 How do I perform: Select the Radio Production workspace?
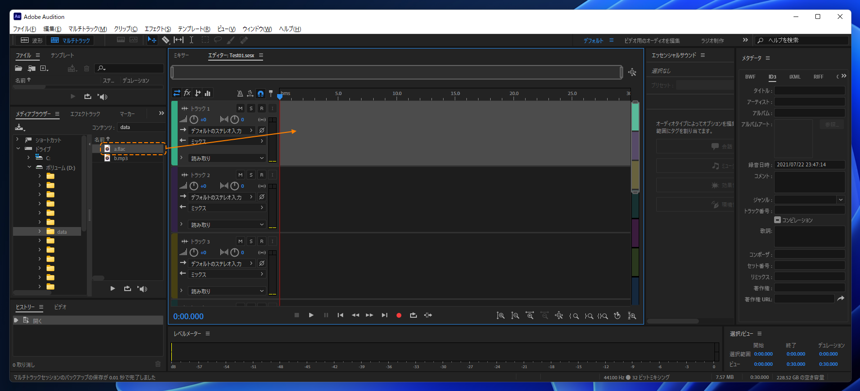coord(712,41)
